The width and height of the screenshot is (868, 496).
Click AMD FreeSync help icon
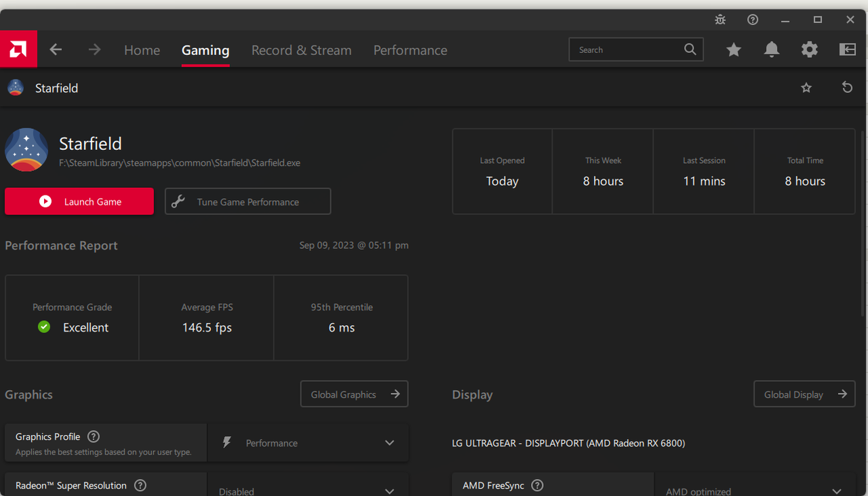tap(537, 485)
